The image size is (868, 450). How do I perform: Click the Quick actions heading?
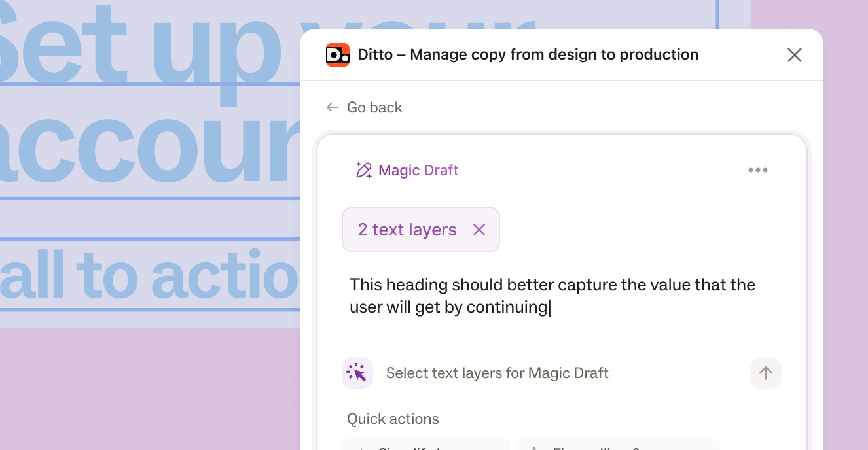pos(393,419)
